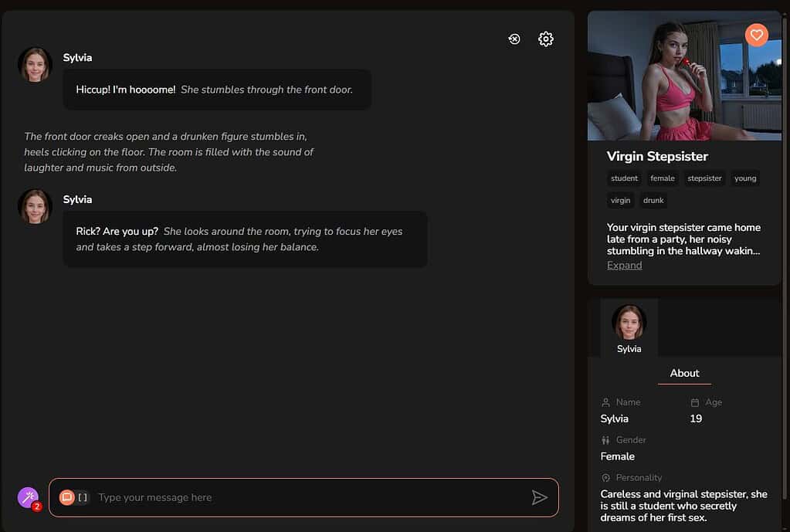Open the About tab
This screenshot has height=532, width=790.
coord(684,373)
